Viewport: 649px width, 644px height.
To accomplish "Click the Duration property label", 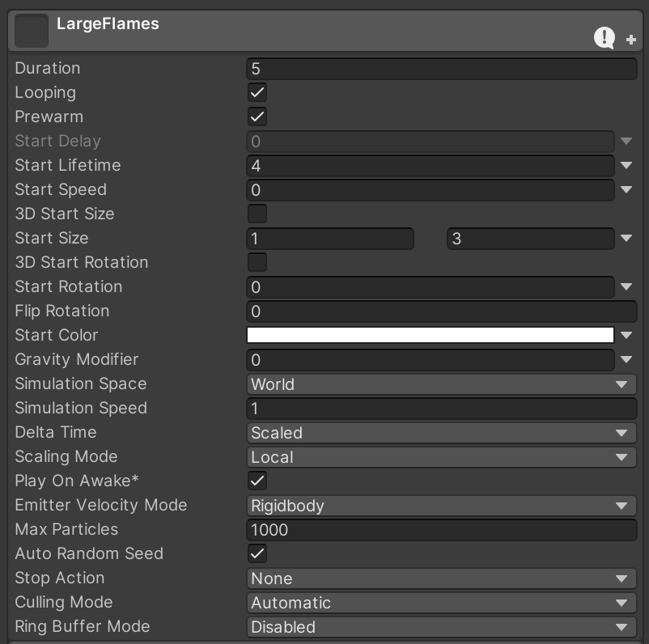I will coord(48,69).
